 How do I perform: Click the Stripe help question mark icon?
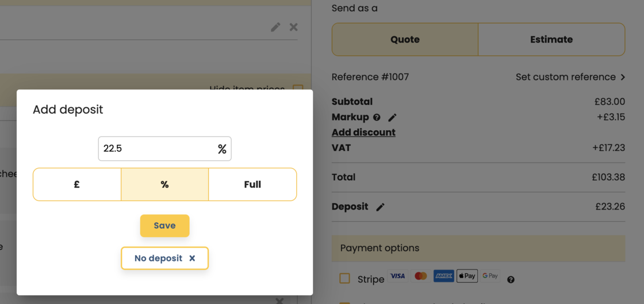point(511,280)
